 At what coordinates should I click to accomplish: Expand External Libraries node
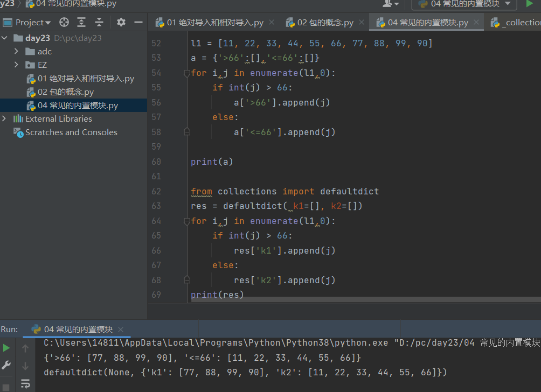[4, 118]
